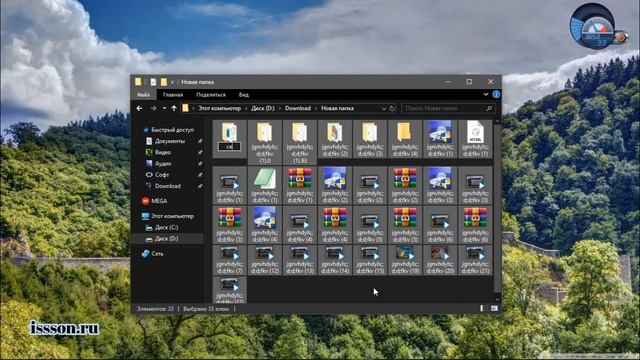Select the Notepad++ file labeled (1)
This screenshot has width=640, height=360.
click(264, 185)
